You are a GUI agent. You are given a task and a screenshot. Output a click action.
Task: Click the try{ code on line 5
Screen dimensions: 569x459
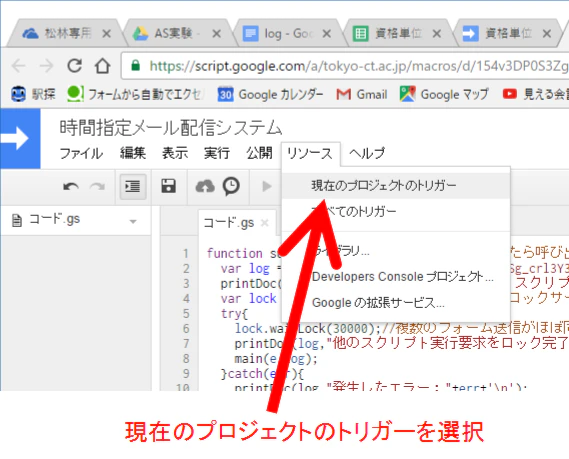click(x=234, y=313)
